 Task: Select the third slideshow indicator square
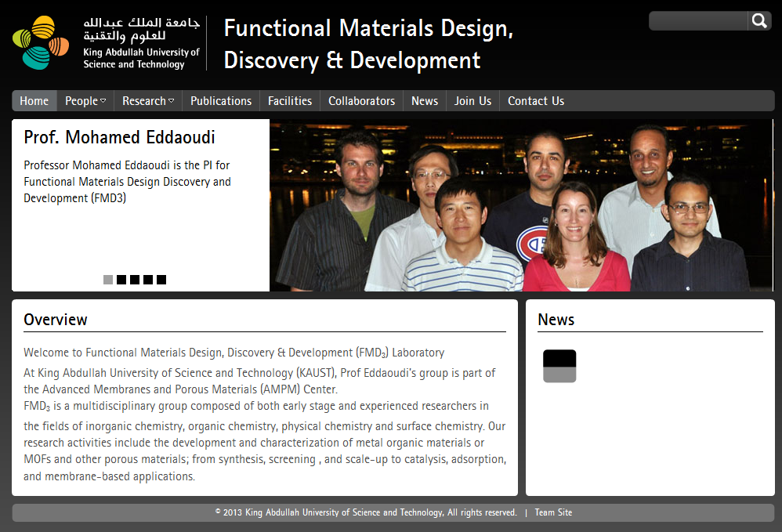click(x=135, y=280)
